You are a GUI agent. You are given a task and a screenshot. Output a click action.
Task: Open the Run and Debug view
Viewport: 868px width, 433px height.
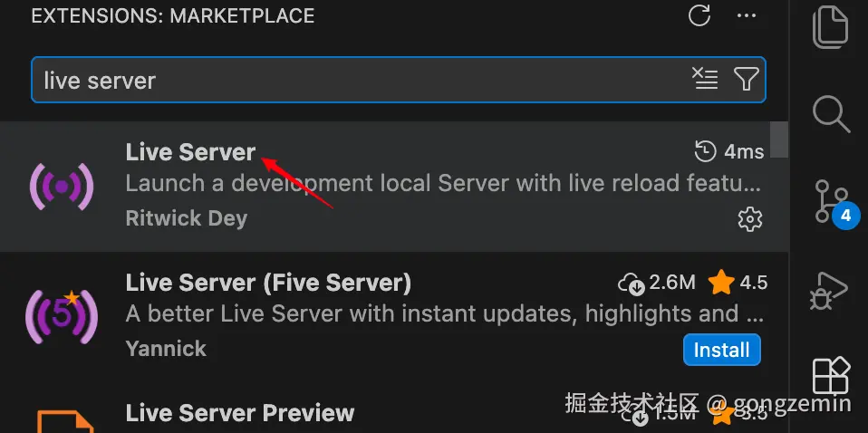point(830,290)
